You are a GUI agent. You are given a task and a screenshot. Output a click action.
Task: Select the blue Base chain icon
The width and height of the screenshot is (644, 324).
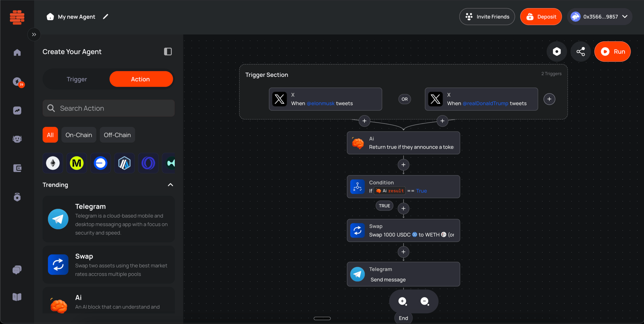click(101, 163)
